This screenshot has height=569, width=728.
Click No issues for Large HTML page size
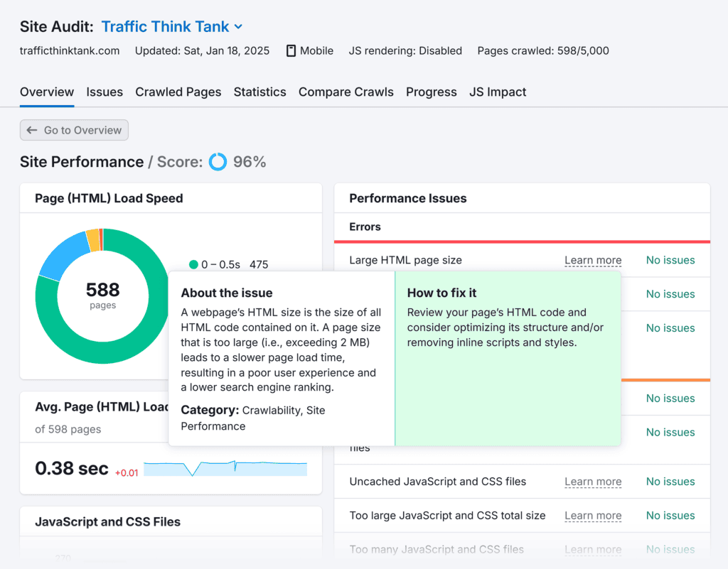coord(670,260)
